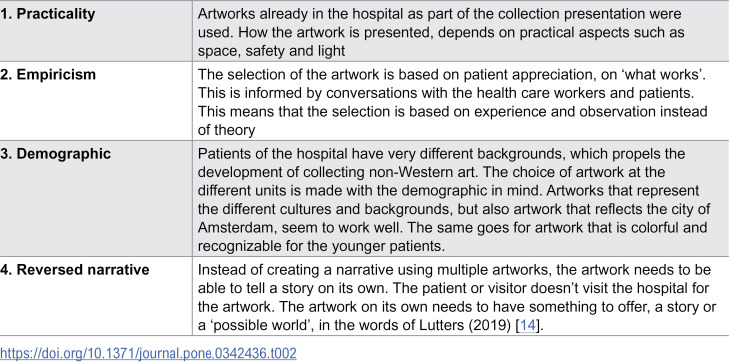
Task: Click the Practicality description cell text
Action: pos(441,32)
